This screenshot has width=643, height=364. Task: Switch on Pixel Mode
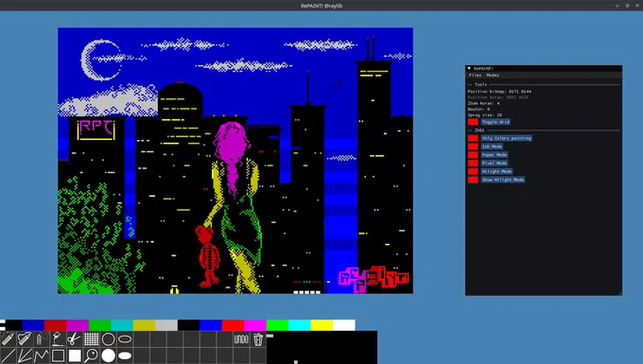click(495, 163)
